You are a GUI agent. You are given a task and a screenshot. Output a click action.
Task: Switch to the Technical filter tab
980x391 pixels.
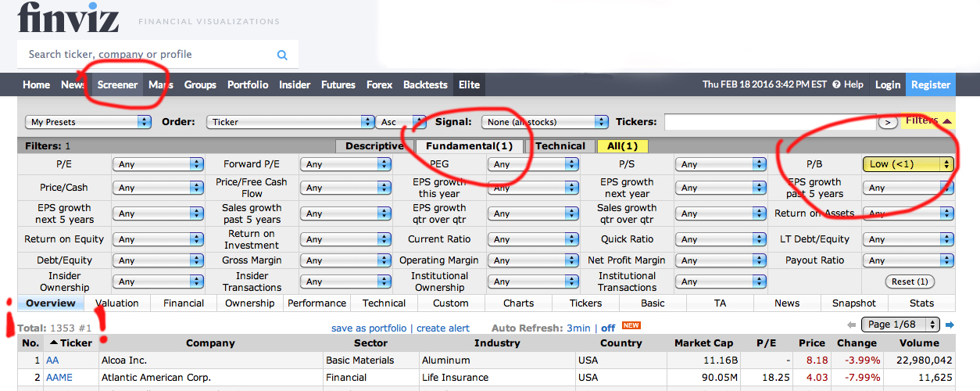pos(560,146)
